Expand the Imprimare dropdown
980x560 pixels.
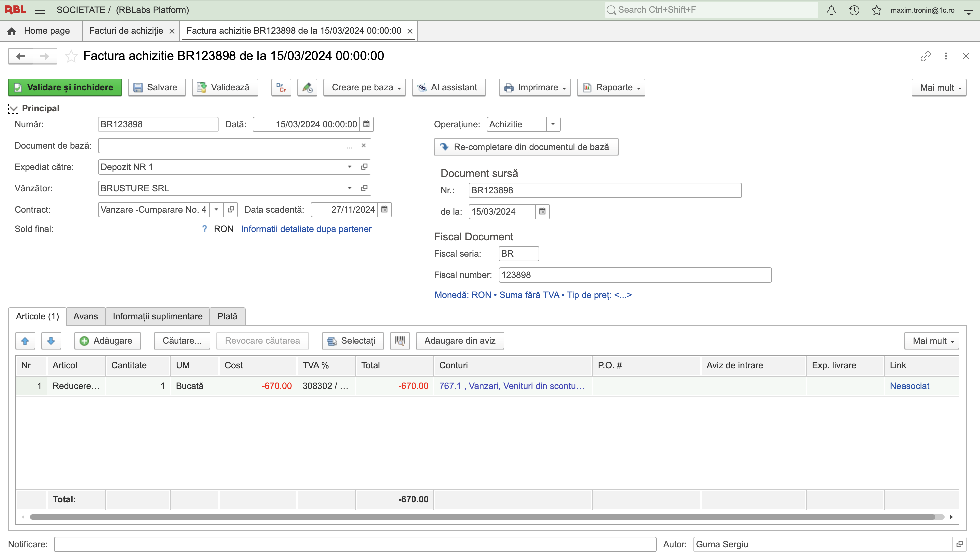coord(535,87)
